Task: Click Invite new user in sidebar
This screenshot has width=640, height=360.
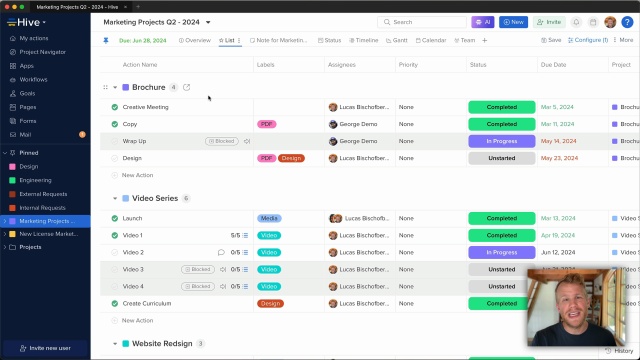Action: [x=45, y=348]
